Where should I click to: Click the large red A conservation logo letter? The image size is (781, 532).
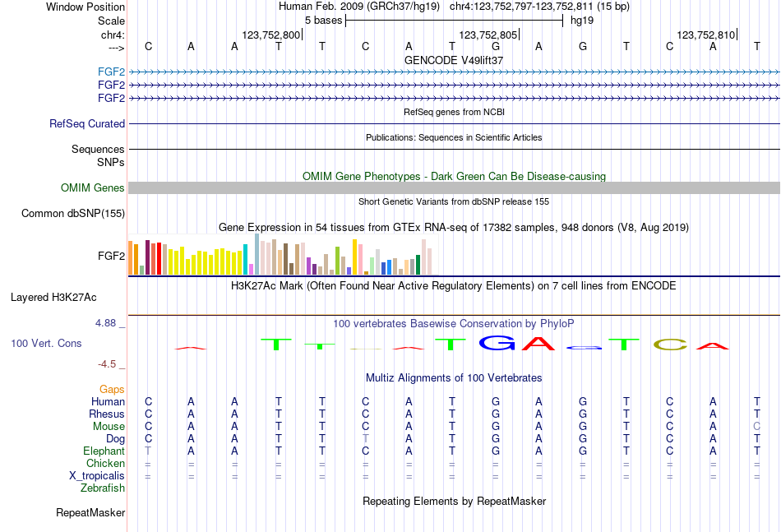pyautogui.click(x=538, y=344)
